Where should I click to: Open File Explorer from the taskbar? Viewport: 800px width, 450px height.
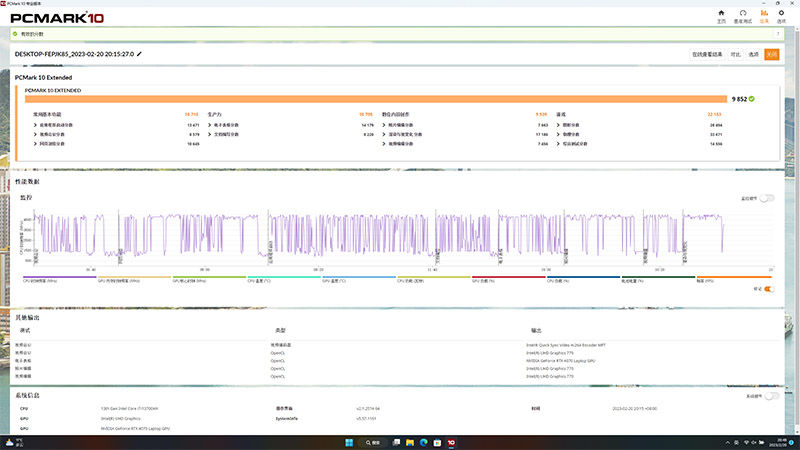point(410,442)
